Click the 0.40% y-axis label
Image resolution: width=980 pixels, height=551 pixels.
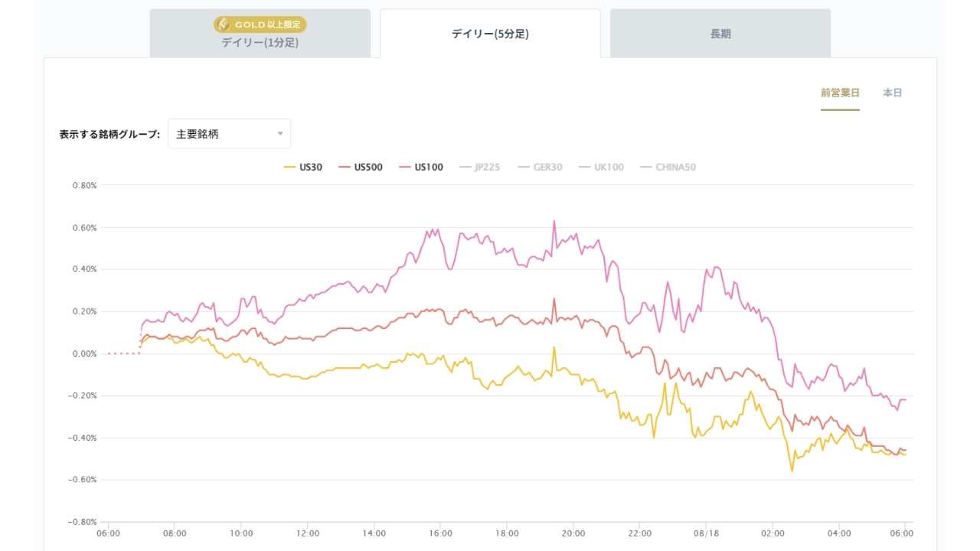(84, 269)
